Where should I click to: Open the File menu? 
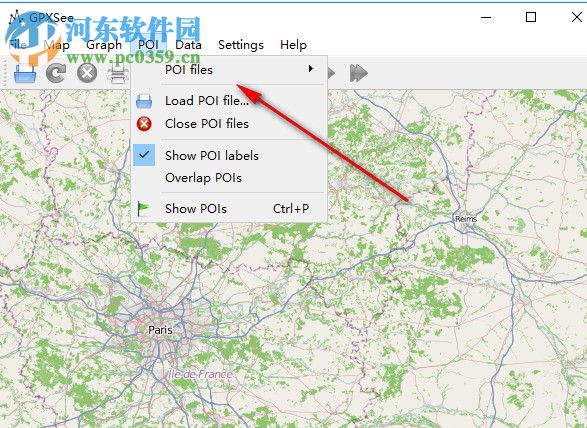(17, 45)
